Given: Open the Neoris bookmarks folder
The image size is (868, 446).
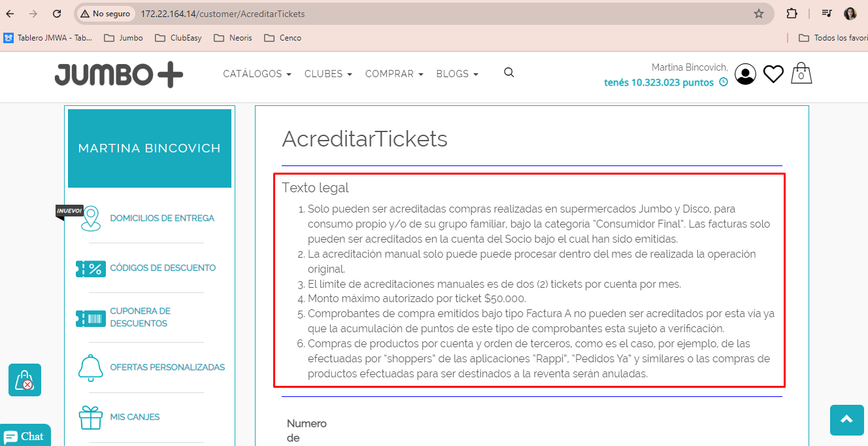Looking at the screenshot, I should [233, 38].
